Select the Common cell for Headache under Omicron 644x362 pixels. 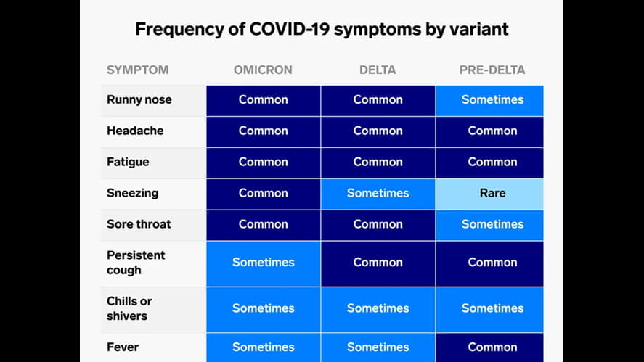pyautogui.click(x=263, y=131)
